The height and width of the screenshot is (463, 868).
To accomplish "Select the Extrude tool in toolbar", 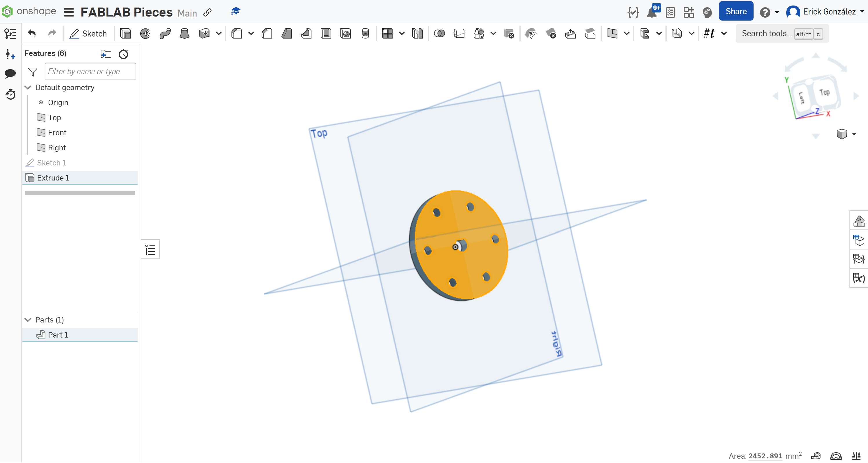I will coord(125,34).
